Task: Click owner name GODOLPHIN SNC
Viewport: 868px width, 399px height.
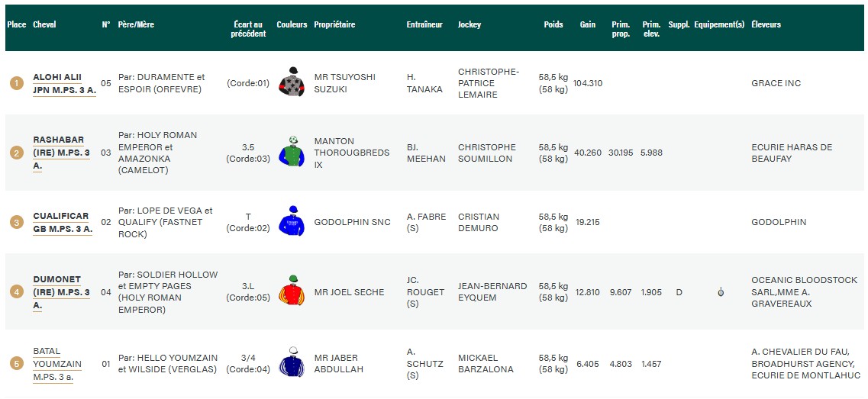Action: (352, 222)
